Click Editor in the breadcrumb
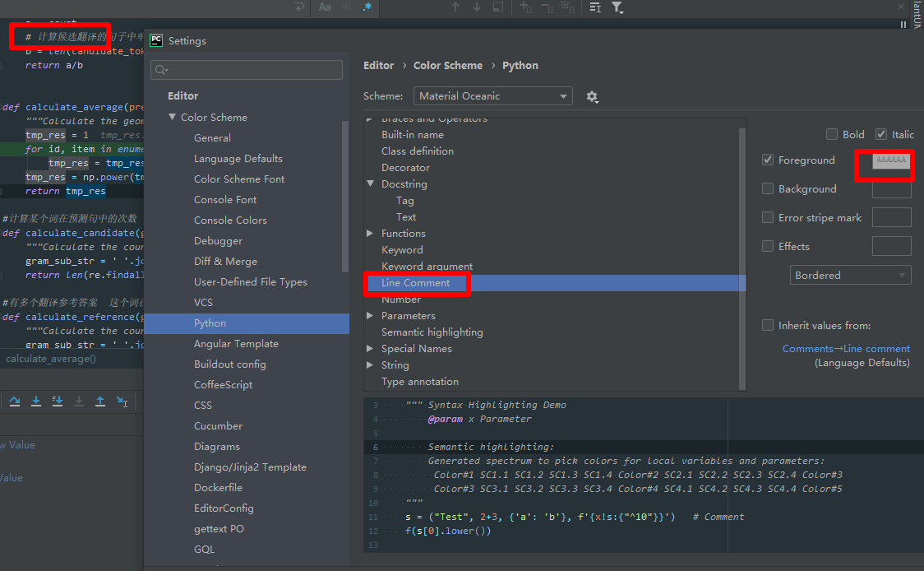The image size is (924, 571). point(378,66)
